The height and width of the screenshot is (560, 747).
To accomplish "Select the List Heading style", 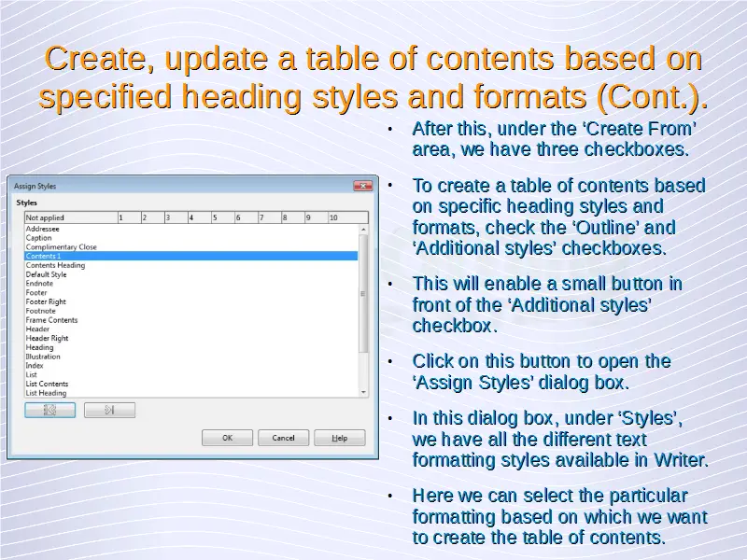I will point(46,393).
